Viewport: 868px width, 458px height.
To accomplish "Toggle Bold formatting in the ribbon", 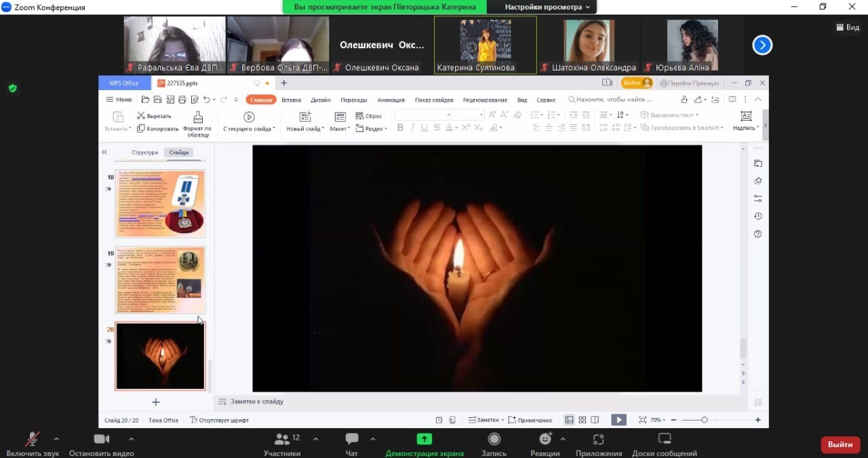I will coord(400,128).
